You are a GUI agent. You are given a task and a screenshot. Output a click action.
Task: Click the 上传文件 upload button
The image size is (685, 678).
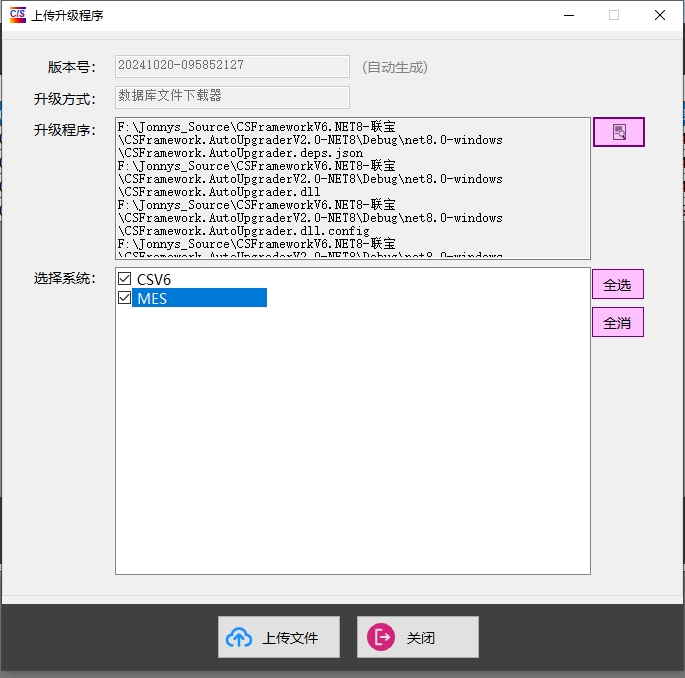point(279,637)
